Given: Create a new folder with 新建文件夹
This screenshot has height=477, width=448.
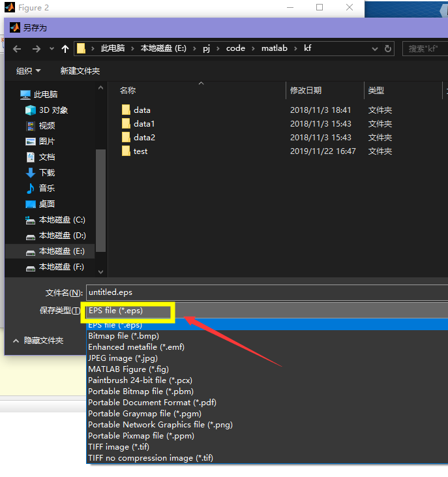Looking at the screenshot, I should (80, 71).
